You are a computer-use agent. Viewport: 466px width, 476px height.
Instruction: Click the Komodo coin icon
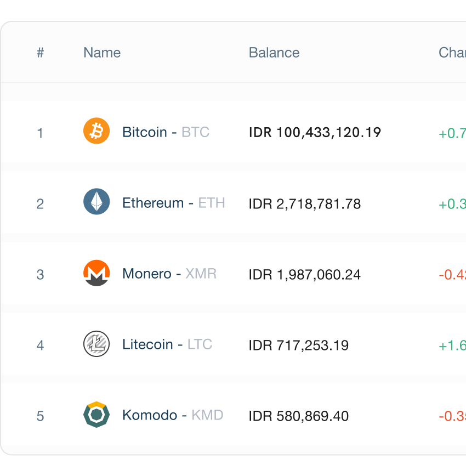click(96, 415)
